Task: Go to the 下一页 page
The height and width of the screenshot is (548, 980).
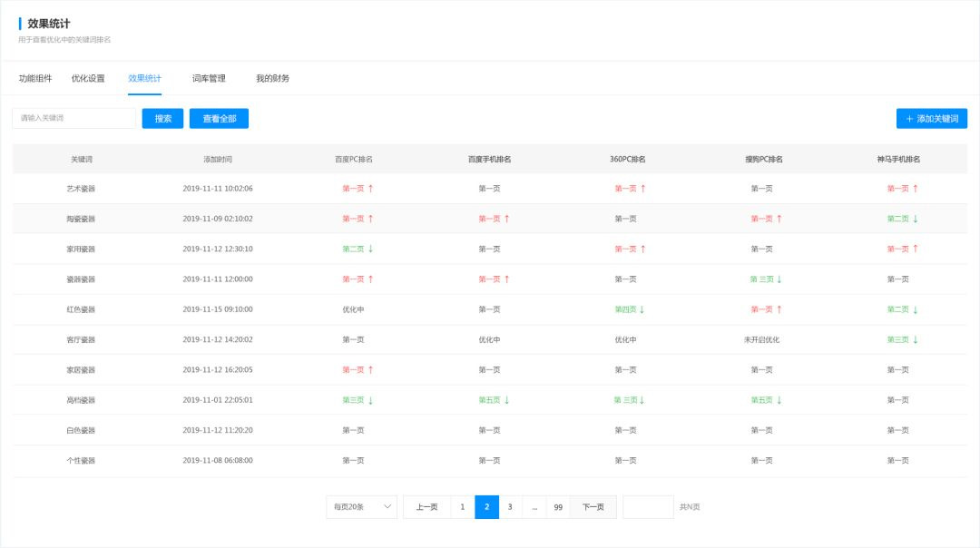Action: coord(593,507)
